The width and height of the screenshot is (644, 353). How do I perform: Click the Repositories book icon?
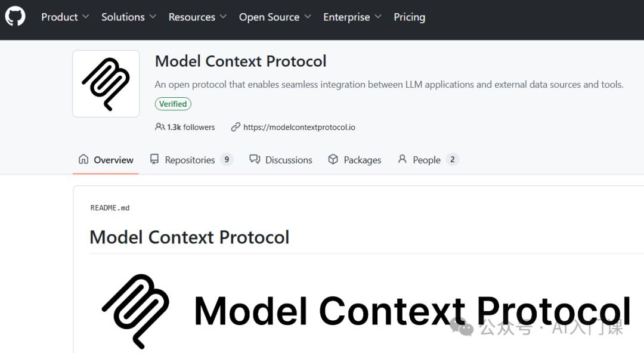[x=154, y=159]
